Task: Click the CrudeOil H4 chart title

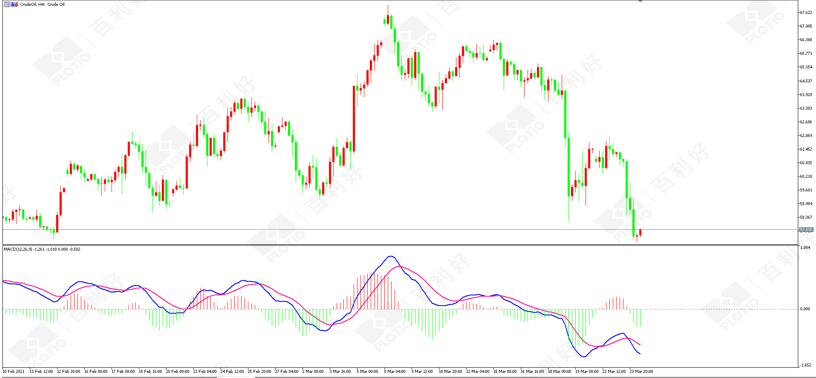Action: tap(42, 5)
